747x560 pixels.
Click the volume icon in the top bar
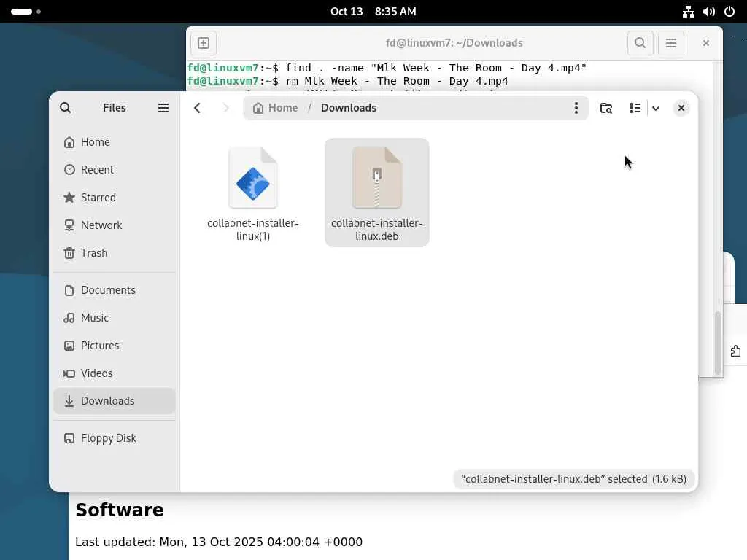point(709,12)
